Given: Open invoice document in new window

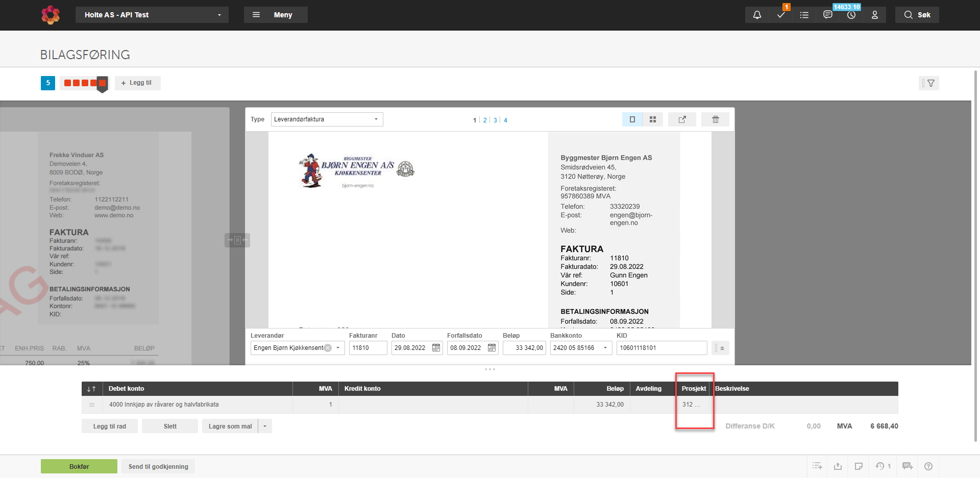Looking at the screenshot, I should pyautogui.click(x=682, y=119).
